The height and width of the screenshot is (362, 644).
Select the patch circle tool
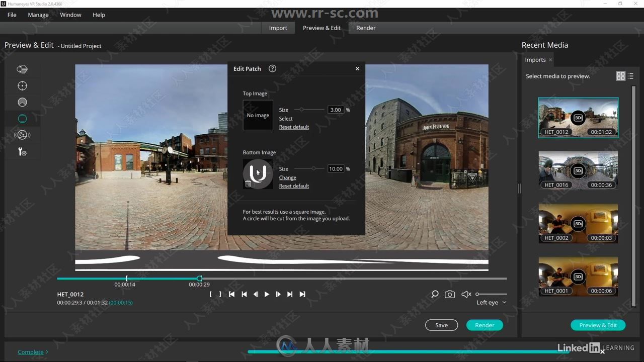22,119
